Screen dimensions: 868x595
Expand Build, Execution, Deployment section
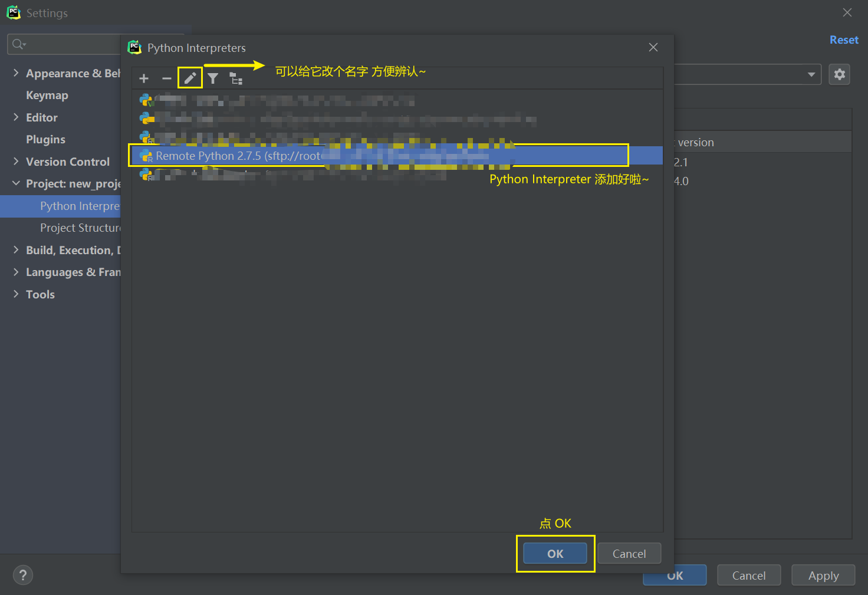pyautogui.click(x=16, y=250)
